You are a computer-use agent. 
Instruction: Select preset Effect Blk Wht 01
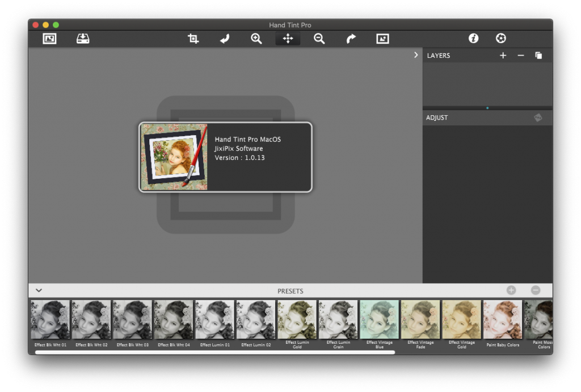click(50, 323)
